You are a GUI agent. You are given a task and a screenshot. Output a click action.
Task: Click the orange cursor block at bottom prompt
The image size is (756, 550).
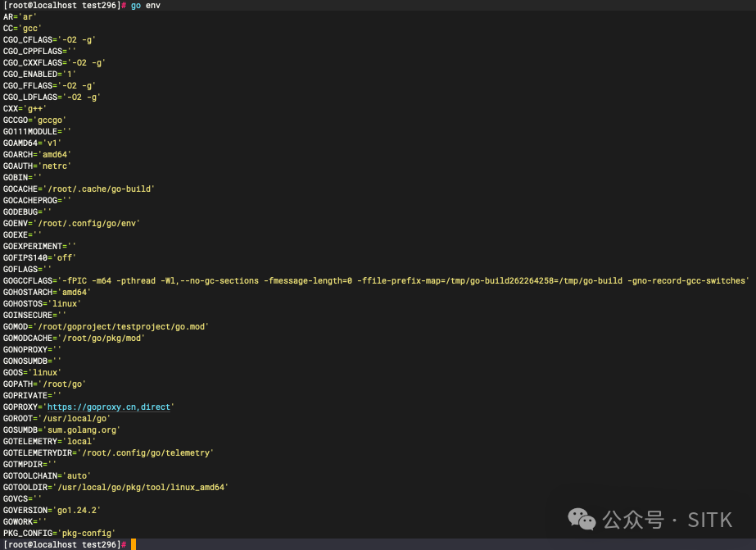(134, 544)
